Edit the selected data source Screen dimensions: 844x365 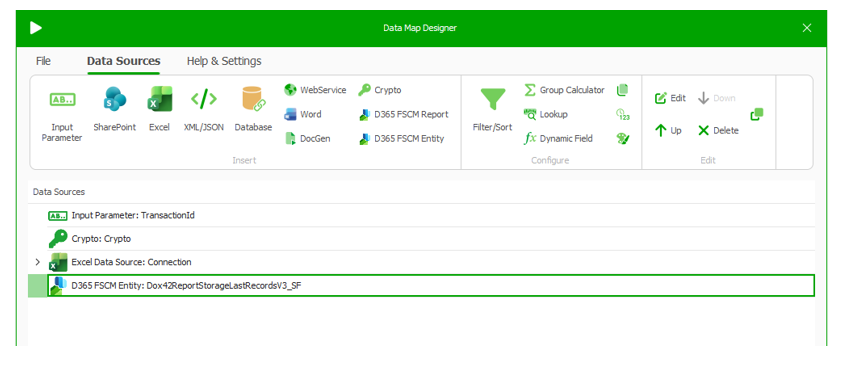coord(670,98)
